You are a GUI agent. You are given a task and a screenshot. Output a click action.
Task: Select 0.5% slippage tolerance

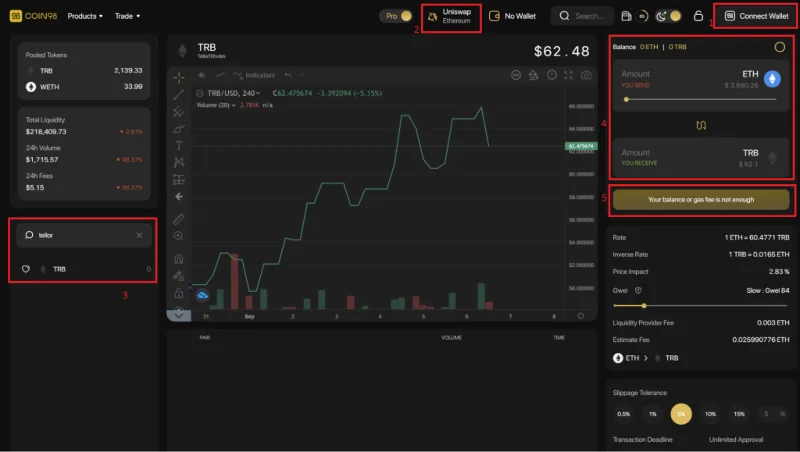click(623, 414)
